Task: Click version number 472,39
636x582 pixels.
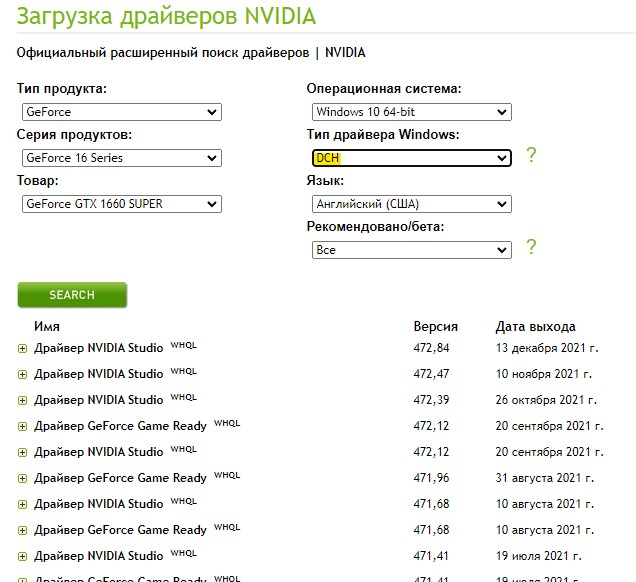Action: pos(431,400)
